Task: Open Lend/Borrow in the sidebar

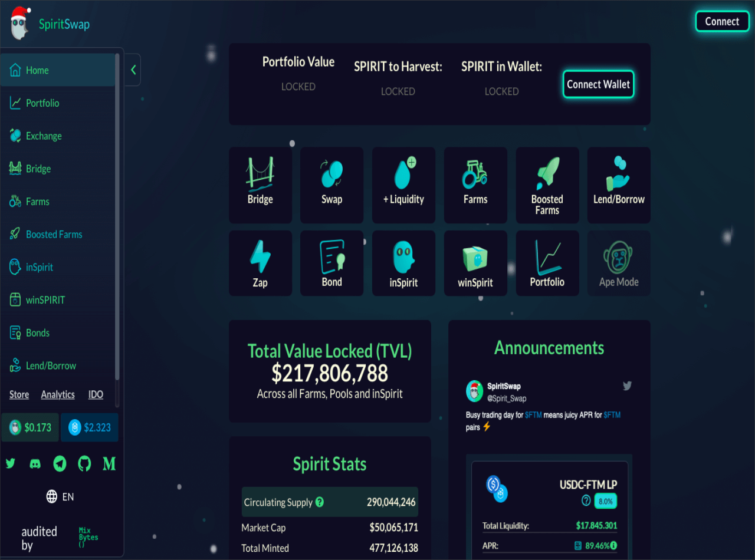Action: point(58,365)
